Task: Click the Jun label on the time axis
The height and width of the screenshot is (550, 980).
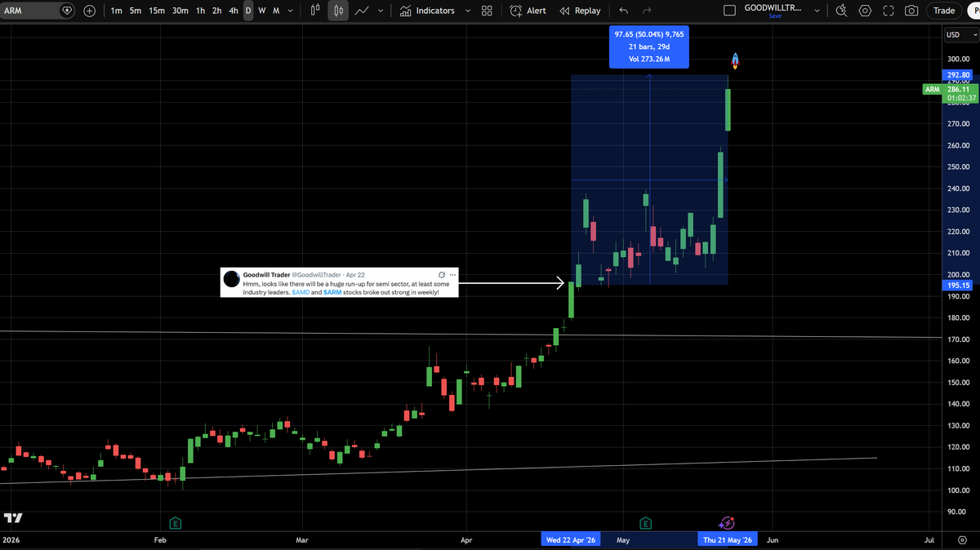Action: click(773, 540)
